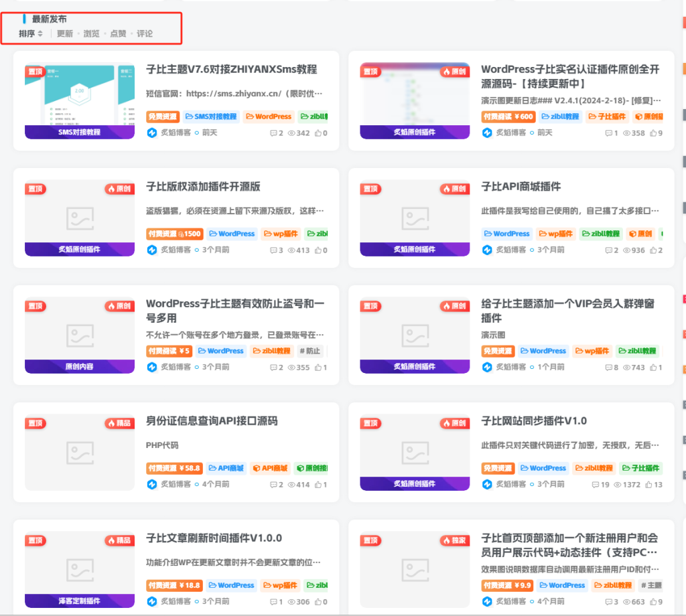Screen dimensions: 686x616
Task: Click 精品 badge on 身份证信息查询 thumbnail
Action: pos(119,423)
